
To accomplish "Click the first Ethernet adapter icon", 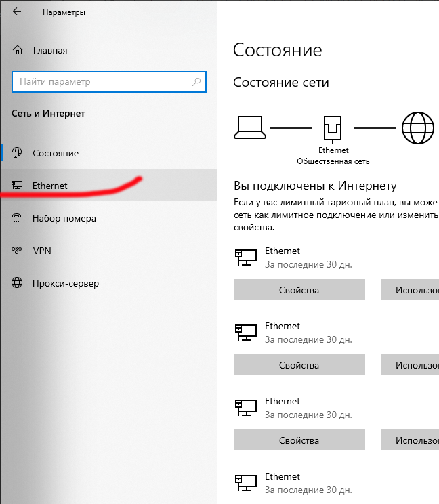I will pyautogui.click(x=246, y=257).
